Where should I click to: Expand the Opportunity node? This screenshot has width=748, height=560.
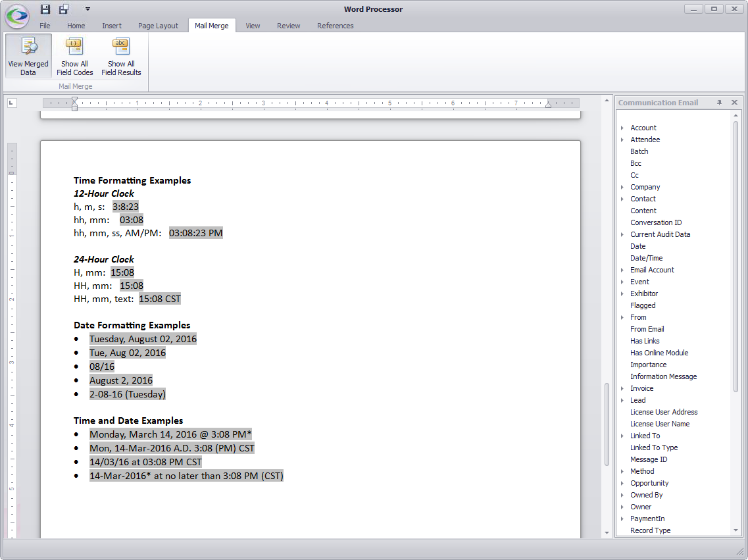622,483
